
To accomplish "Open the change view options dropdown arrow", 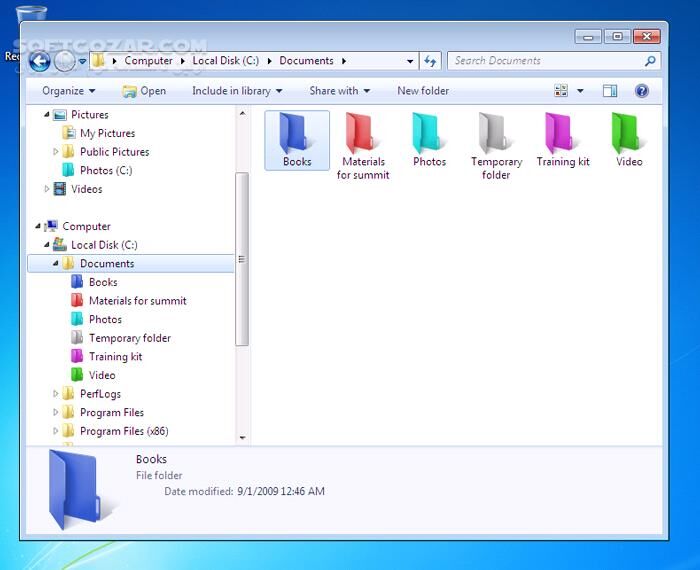I will (x=580, y=91).
